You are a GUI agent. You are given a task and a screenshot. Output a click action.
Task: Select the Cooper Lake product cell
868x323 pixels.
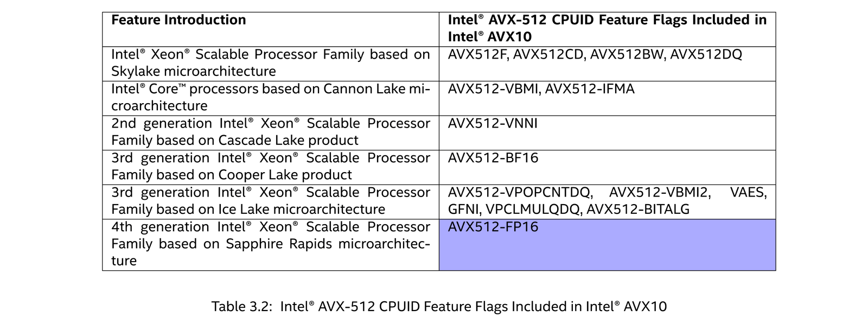point(270,166)
